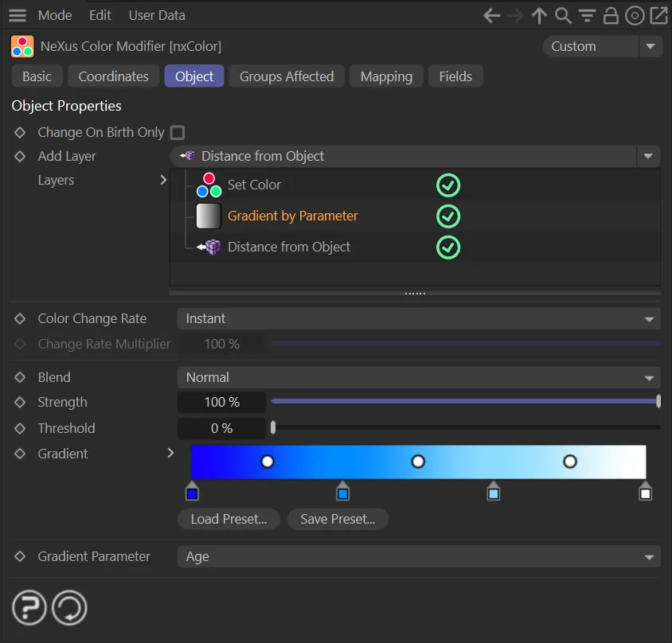This screenshot has width=672, height=643.
Task: Open the hamburger menu icon
Action: (17, 15)
